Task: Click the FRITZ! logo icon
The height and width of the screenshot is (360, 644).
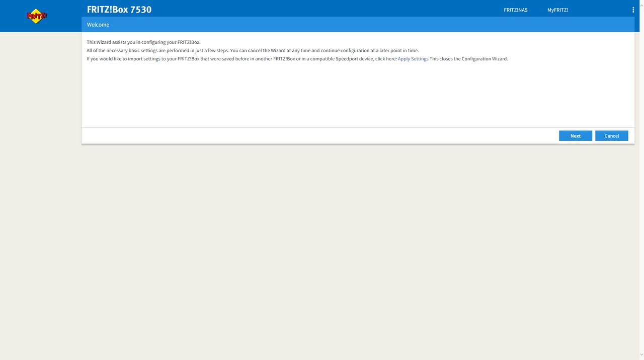Action: [37, 16]
